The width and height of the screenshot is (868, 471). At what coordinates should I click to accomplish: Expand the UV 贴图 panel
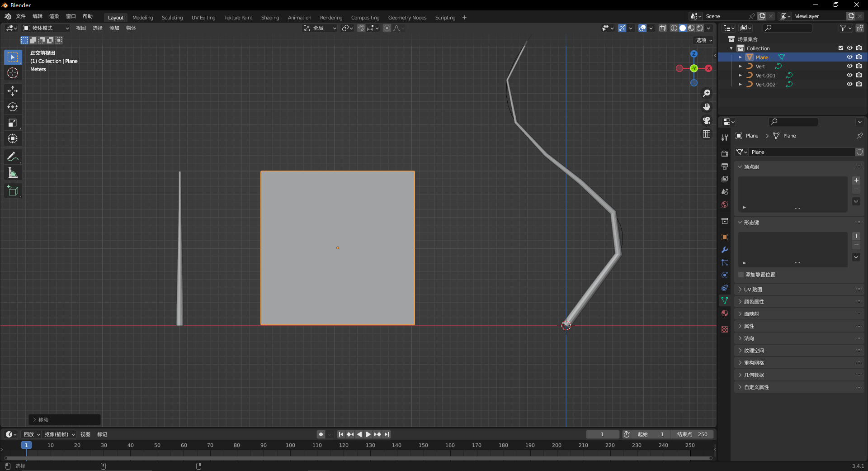click(753, 290)
